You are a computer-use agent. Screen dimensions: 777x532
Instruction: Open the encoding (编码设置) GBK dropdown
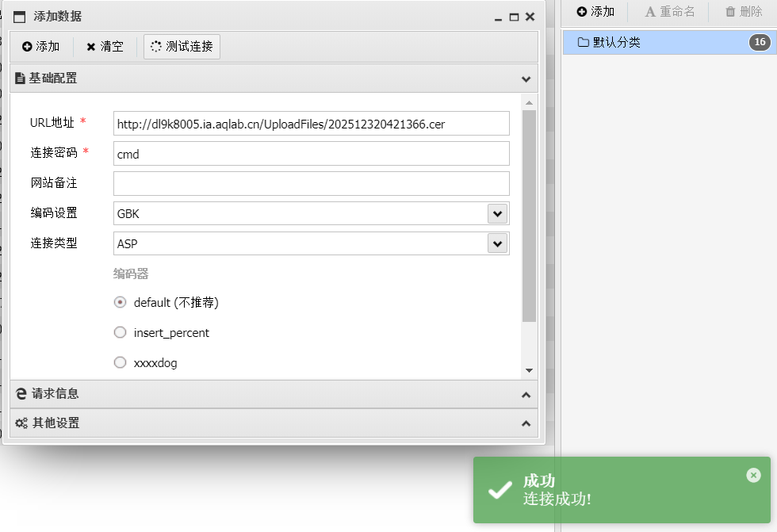(x=497, y=213)
